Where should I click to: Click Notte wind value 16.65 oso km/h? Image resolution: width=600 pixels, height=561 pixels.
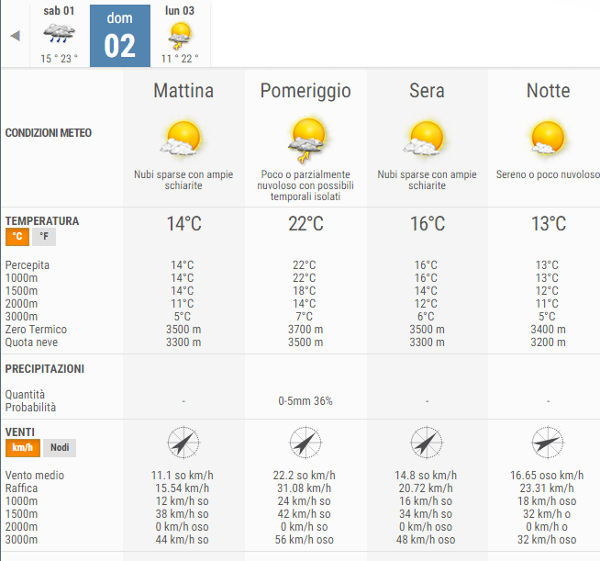pyautogui.click(x=547, y=475)
